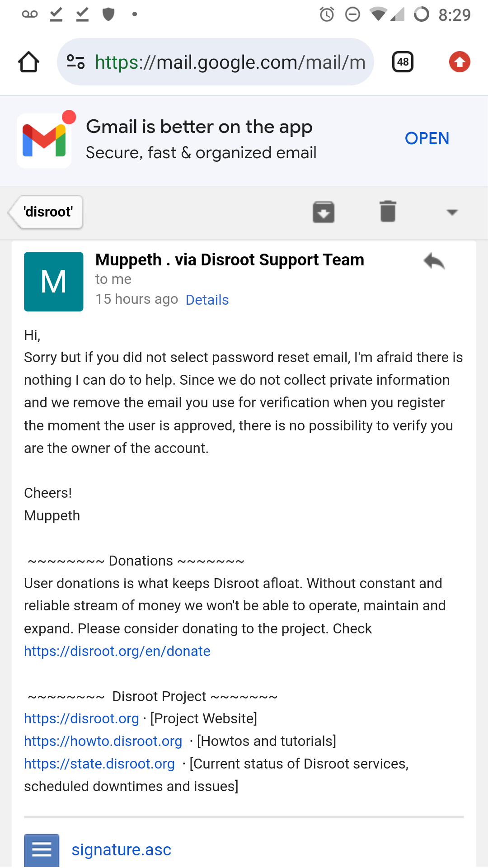Delete the email using the trash icon

coord(388,211)
